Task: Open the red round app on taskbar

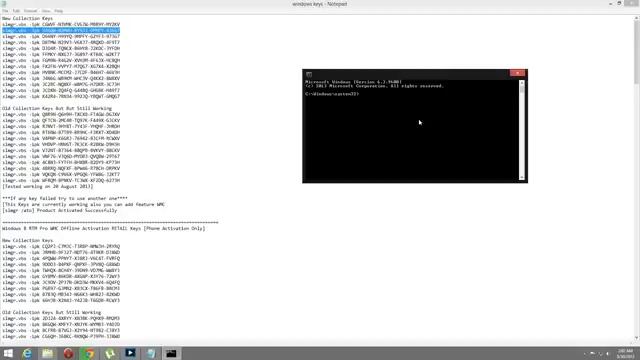Action: [x=69, y=353]
